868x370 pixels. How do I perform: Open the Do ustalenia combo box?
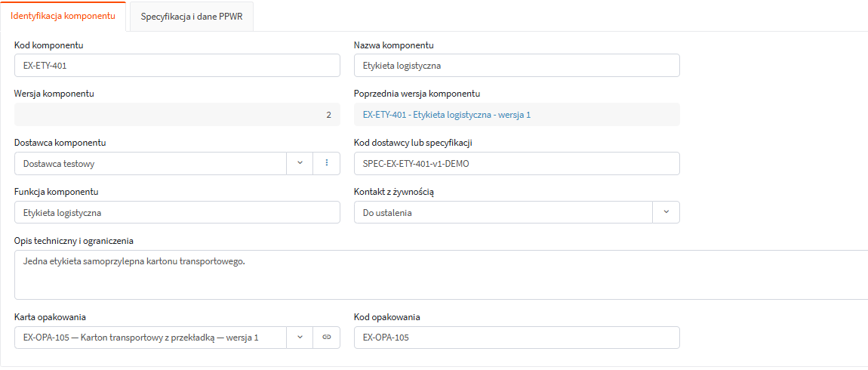pyautogui.click(x=503, y=212)
